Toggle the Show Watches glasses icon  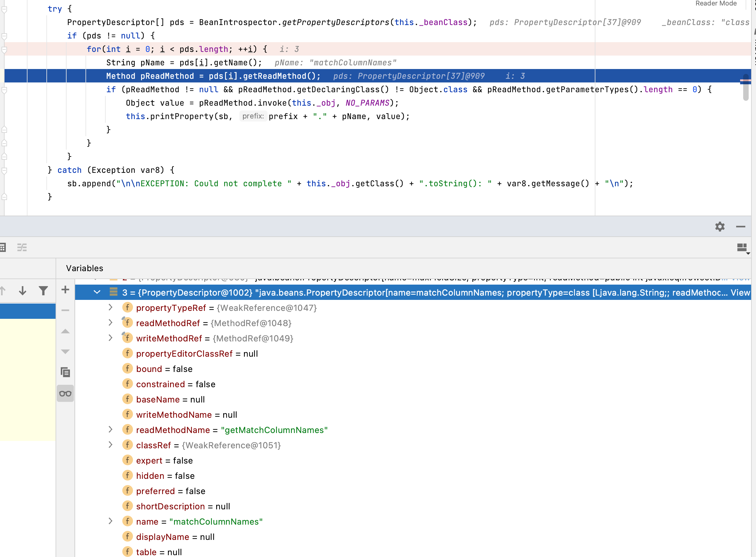click(65, 394)
